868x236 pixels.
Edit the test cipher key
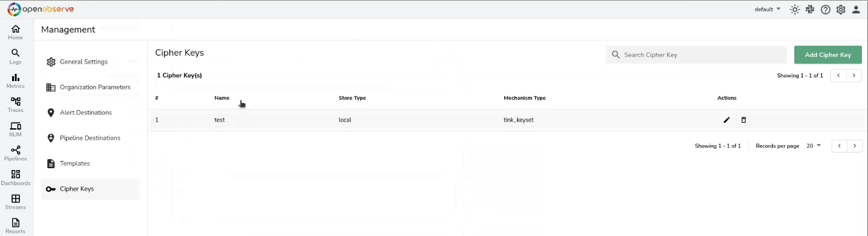727,120
